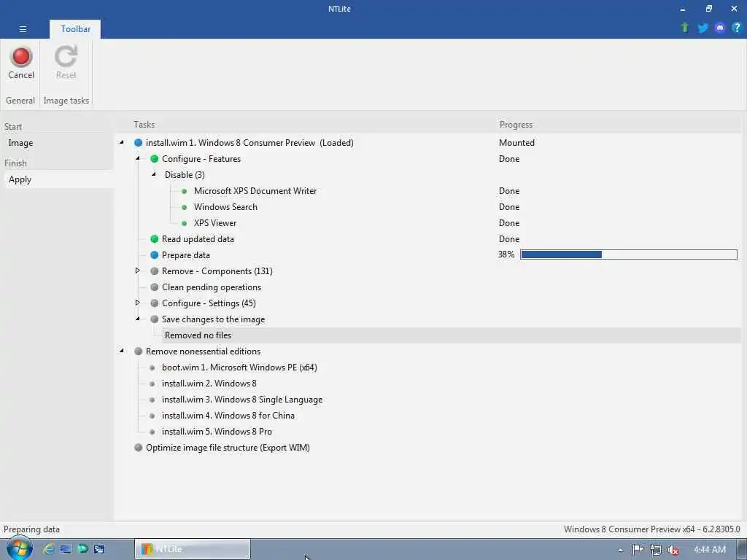Select Optimize image file structure (Export WIM)

coord(228,448)
